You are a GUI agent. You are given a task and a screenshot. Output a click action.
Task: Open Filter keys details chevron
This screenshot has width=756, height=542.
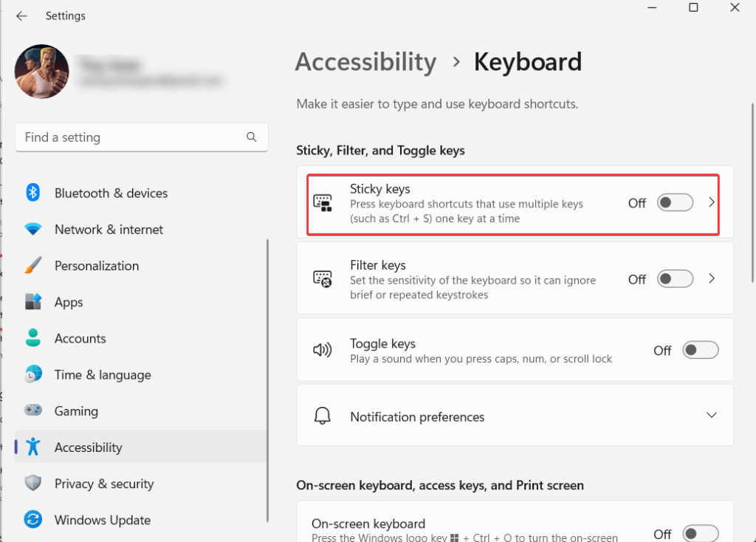[x=712, y=279]
